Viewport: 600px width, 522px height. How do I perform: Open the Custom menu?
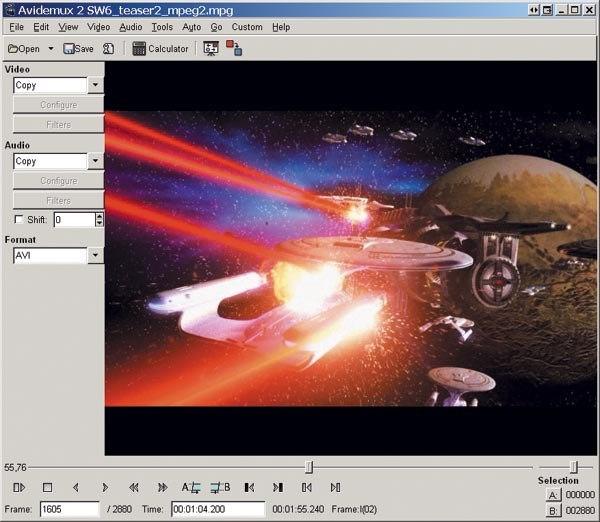247,27
